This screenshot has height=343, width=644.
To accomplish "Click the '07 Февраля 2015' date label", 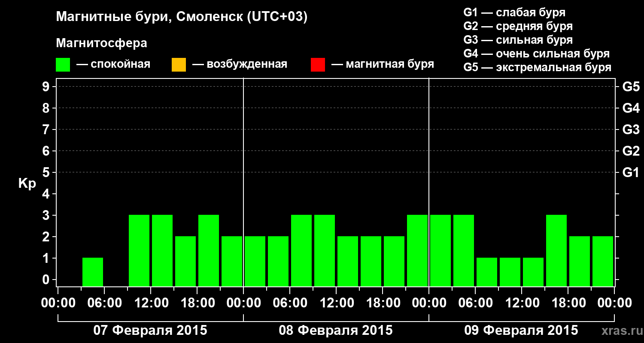I will (150, 331).
